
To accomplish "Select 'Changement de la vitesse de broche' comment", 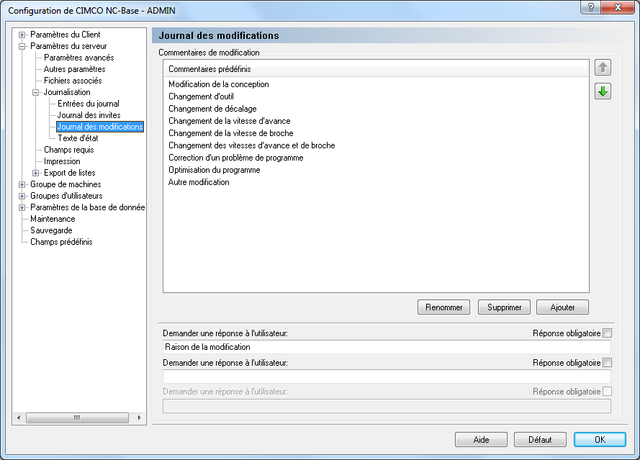I will pyautogui.click(x=231, y=133).
